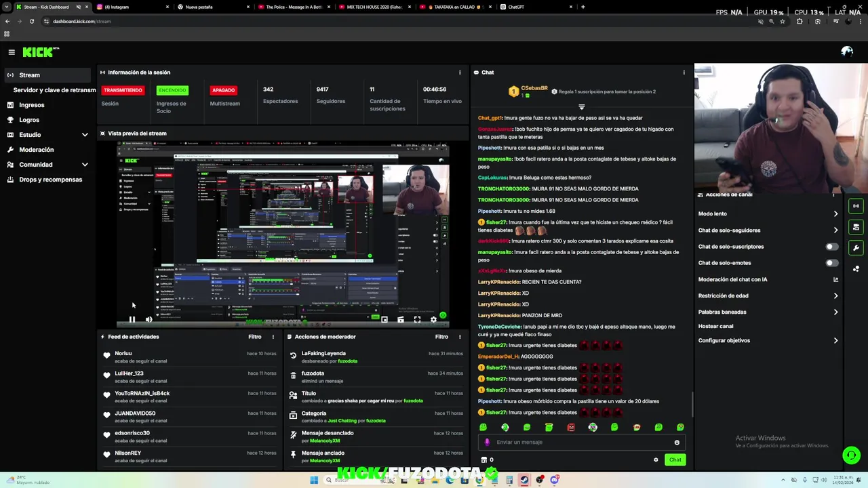
Task: Open Acciones de moderador options menu
Action: 460,337
